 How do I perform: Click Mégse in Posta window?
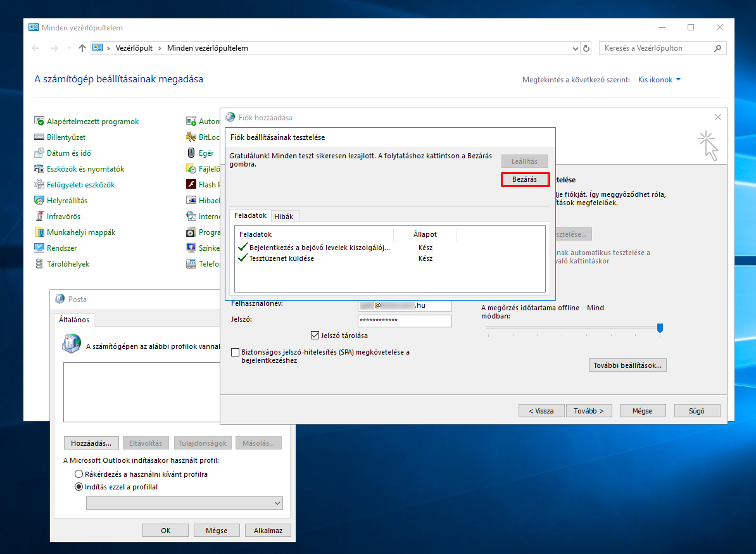click(217, 531)
